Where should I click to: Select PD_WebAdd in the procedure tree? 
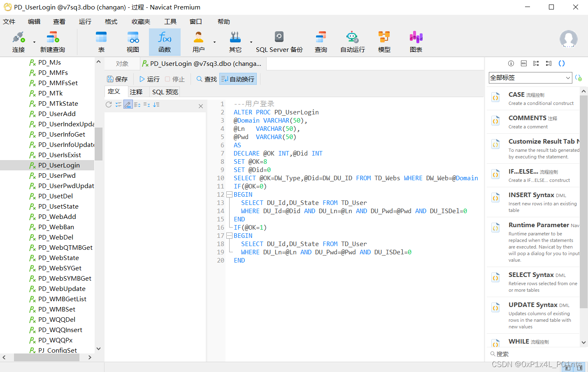point(57,216)
